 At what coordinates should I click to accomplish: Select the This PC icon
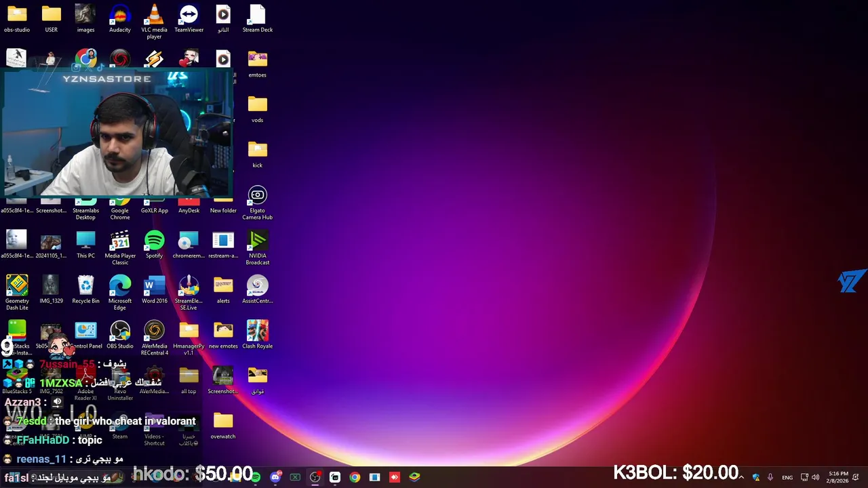[85, 245]
